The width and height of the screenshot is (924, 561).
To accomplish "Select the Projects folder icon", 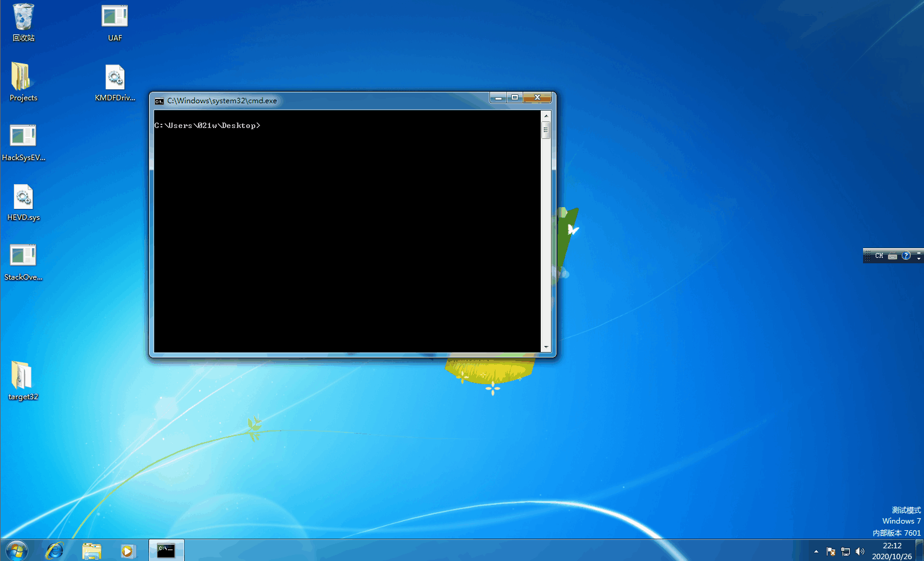I will (23, 82).
